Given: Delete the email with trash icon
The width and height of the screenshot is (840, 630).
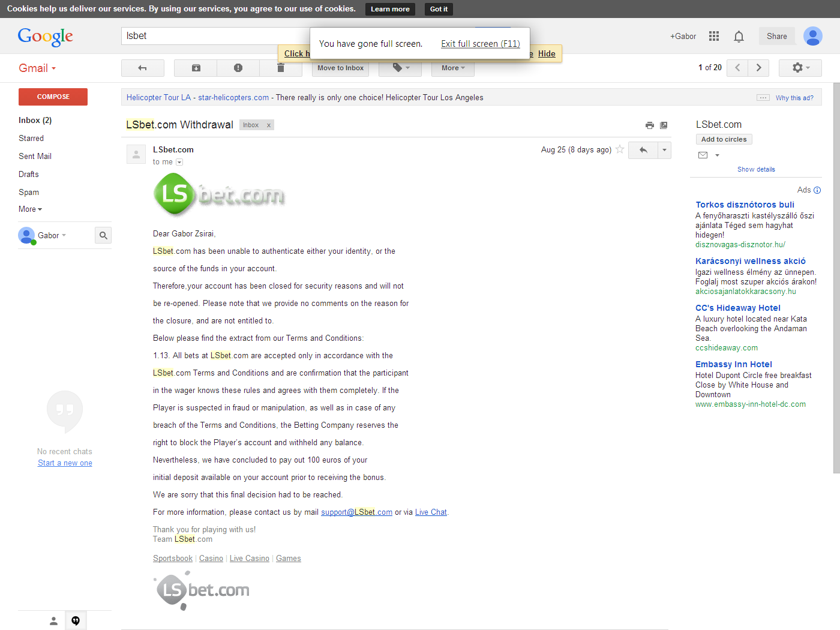Looking at the screenshot, I should [280, 68].
